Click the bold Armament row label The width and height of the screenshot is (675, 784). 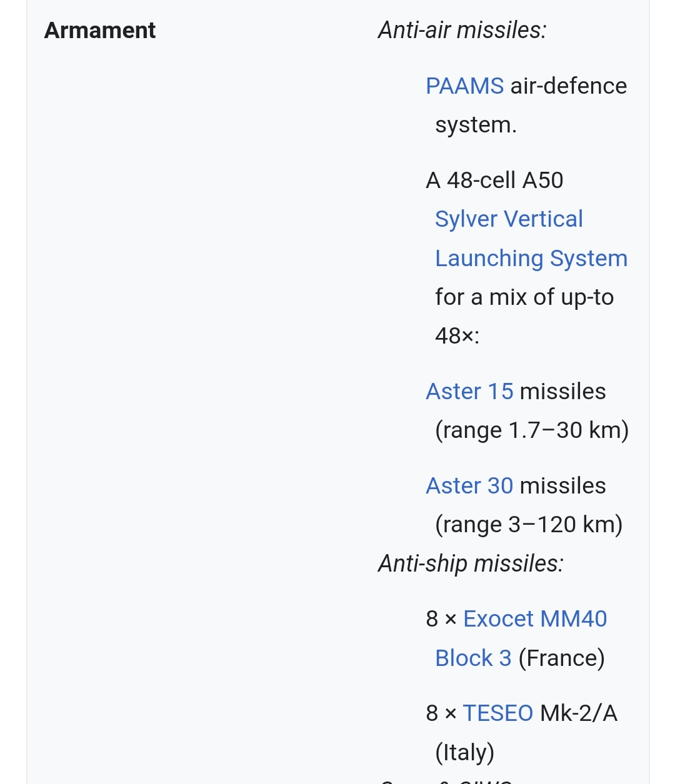point(100,31)
